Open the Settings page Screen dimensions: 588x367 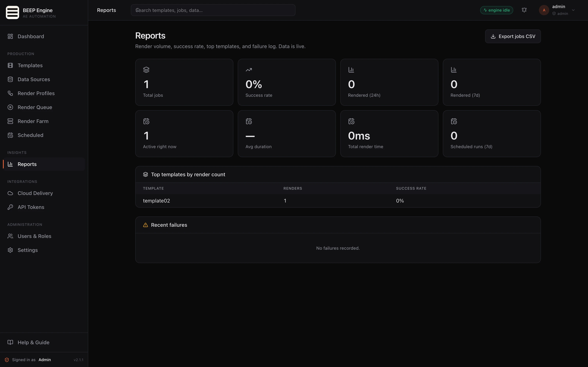click(x=44, y=250)
